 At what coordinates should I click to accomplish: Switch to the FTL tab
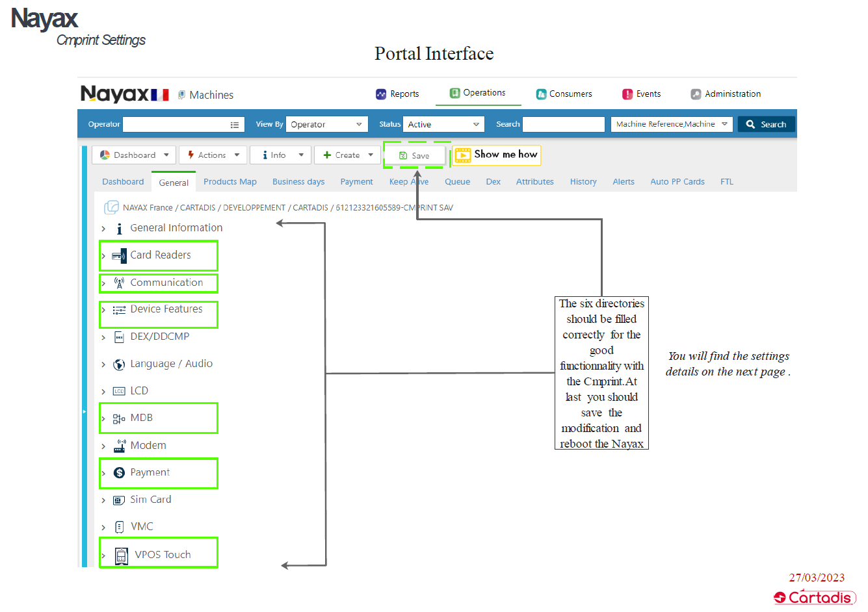pos(727,182)
